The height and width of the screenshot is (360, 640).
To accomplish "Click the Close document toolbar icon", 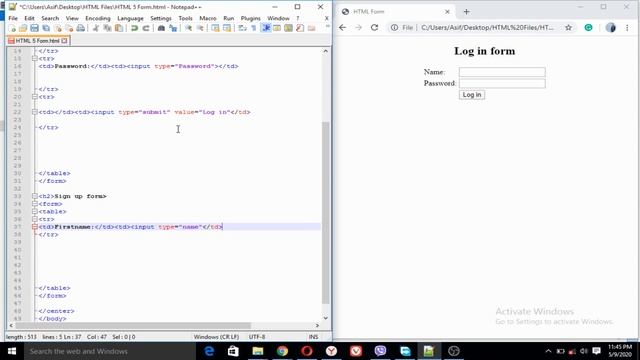I will [58, 28].
